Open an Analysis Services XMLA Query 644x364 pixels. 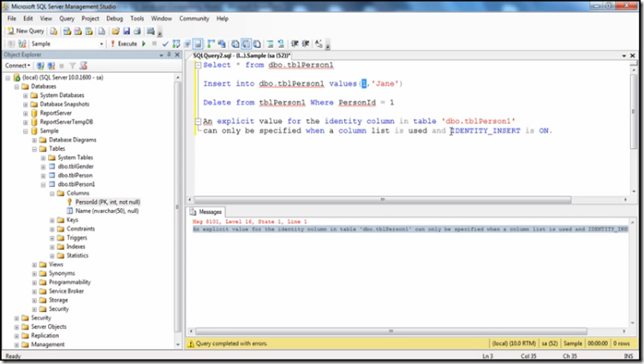coord(88,31)
